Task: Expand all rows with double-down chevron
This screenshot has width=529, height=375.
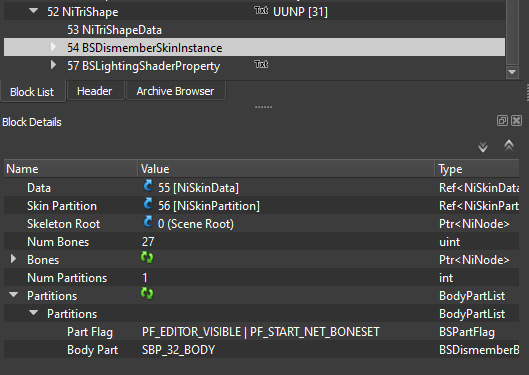Action: (483, 147)
